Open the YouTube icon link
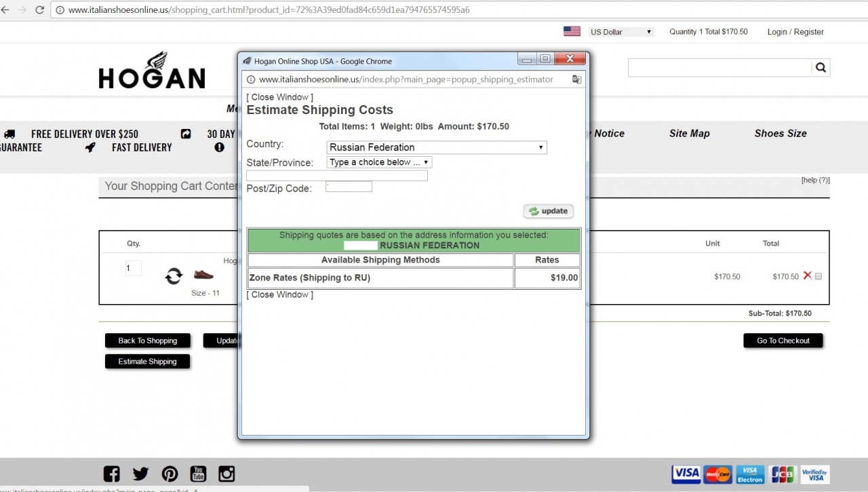The width and height of the screenshot is (868, 492). tap(198, 474)
